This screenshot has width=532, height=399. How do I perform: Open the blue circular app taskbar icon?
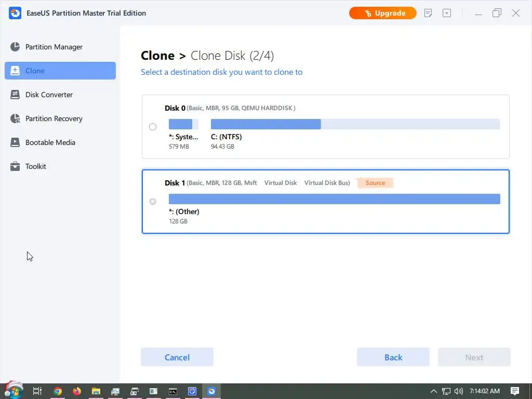tap(192, 391)
